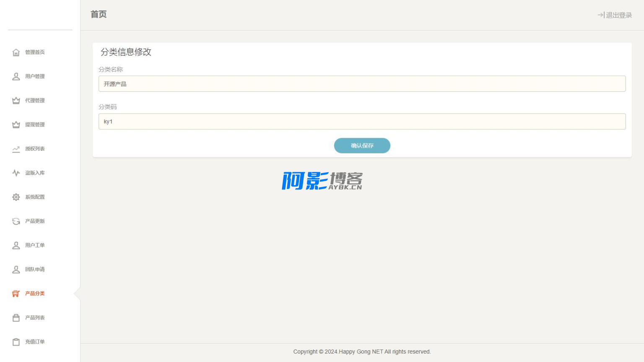
Task: Click the 阿影博客 AYBK.CN logo
Action: pyautogui.click(x=322, y=181)
